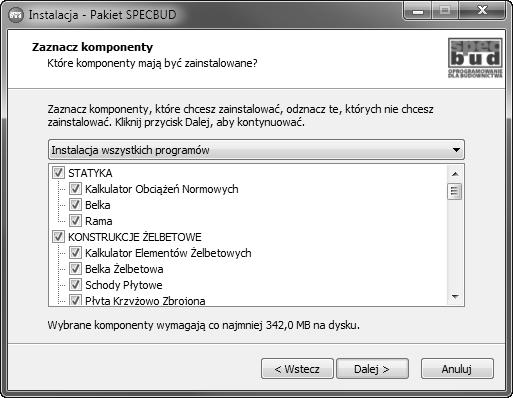Select the Schody Płytowe list item
The height and width of the screenshot is (398, 513).
click(x=124, y=285)
